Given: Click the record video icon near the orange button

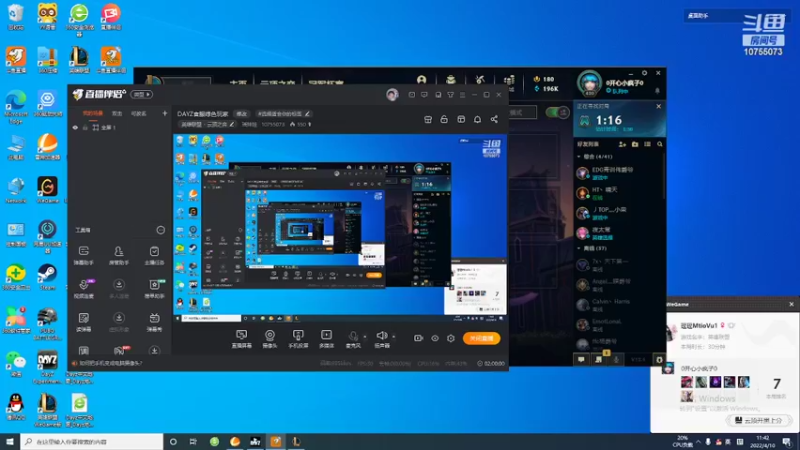Looking at the screenshot, I should [x=418, y=338].
